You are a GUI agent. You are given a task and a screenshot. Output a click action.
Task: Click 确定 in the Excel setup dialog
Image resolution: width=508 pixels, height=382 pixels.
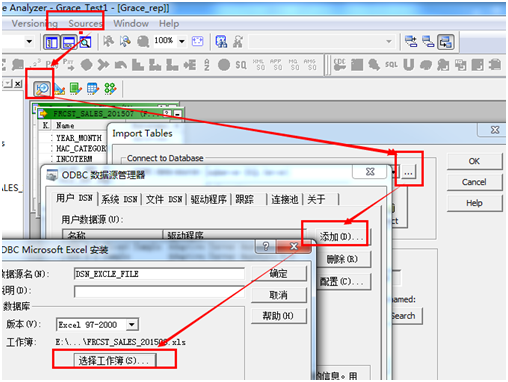pyautogui.click(x=279, y=274)
